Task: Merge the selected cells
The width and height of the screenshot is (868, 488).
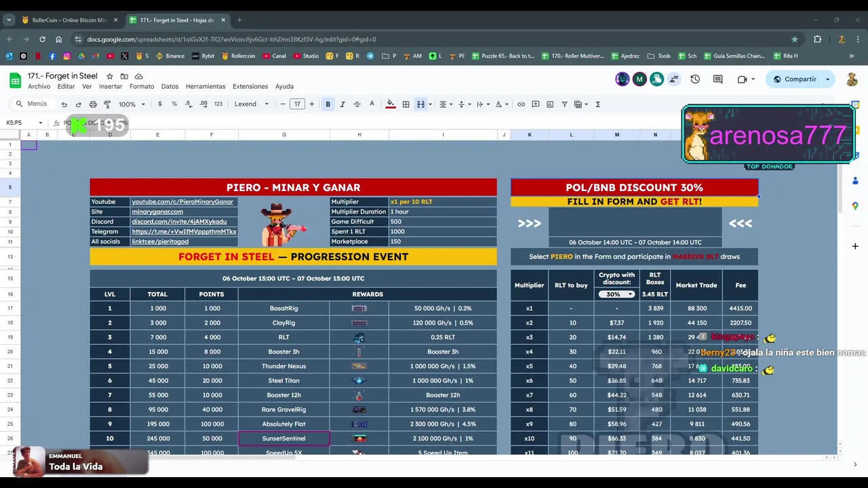Action: 420,104
